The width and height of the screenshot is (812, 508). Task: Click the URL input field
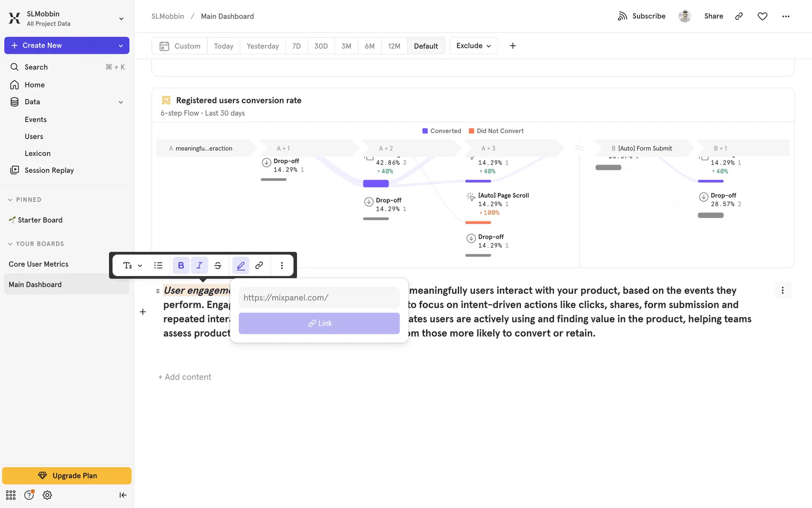point(319,298)
